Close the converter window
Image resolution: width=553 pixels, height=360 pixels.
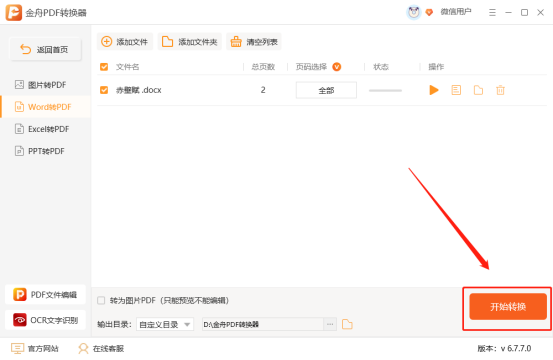point(540,13)
